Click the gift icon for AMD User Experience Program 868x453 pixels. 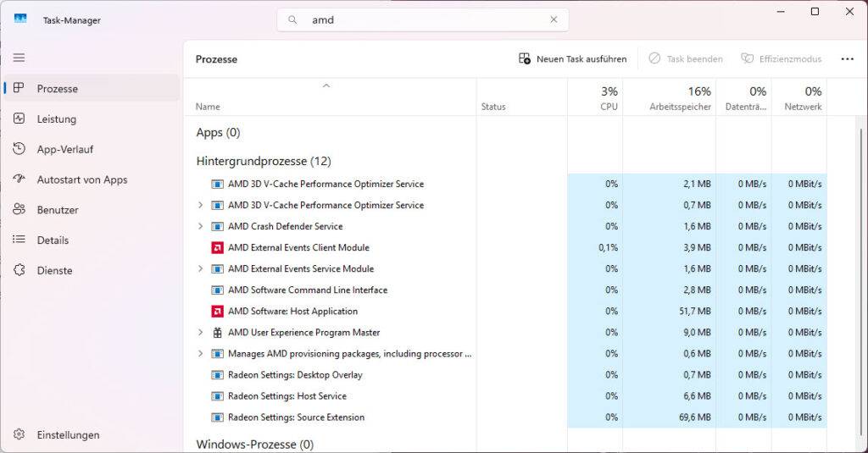pos(217,333)
